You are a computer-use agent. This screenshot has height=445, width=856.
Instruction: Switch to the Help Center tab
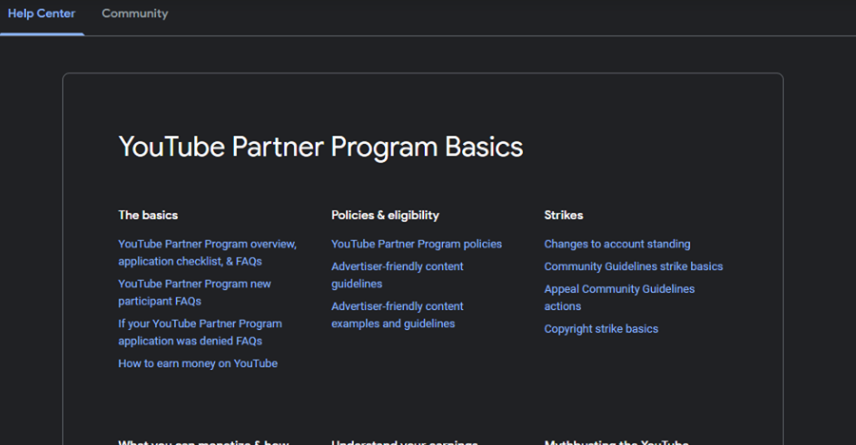click(41, 14)
